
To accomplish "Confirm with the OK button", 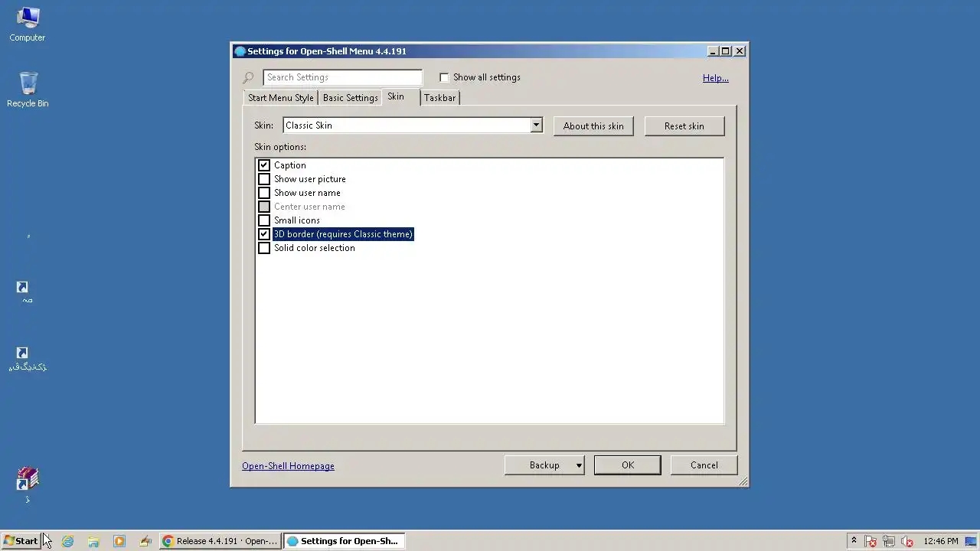I will (628, 465).
